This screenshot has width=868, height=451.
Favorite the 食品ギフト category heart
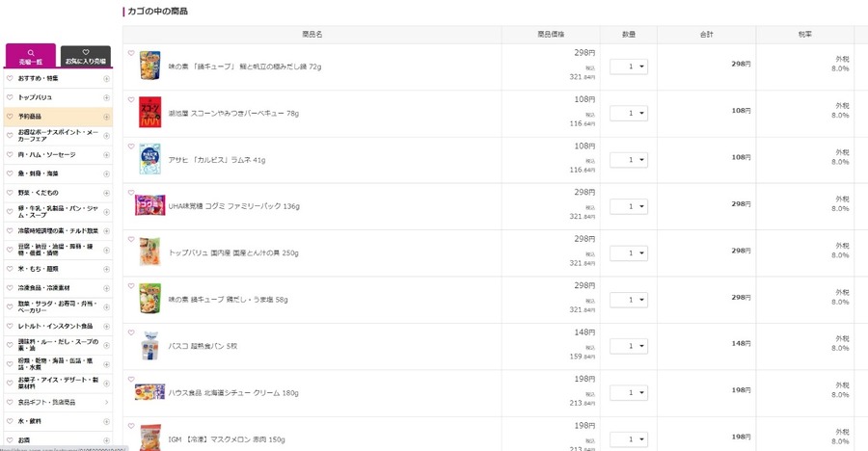(x=10, y=402)
